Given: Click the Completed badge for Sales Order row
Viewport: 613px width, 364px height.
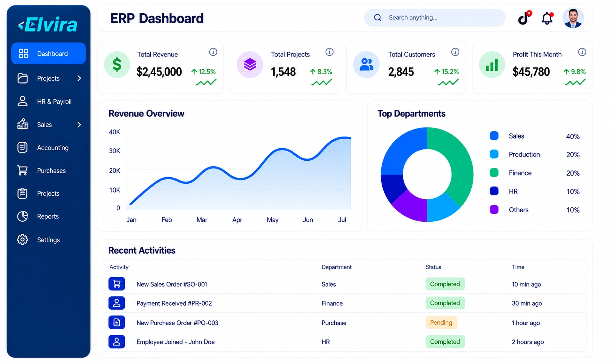Looking at the screenshot, I should click(445, 284).
